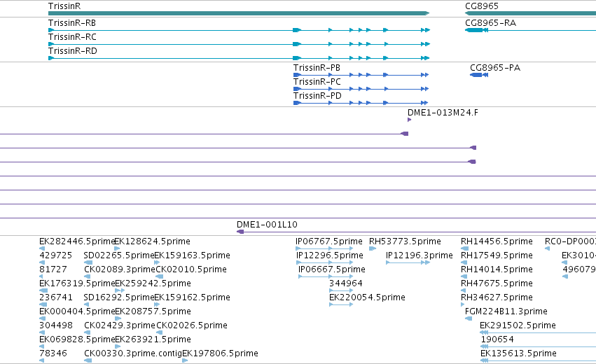The image size is (596, 364).
Task: Click the TrissinR gene label
Action: pyautogui.click(x=64, y=6)
